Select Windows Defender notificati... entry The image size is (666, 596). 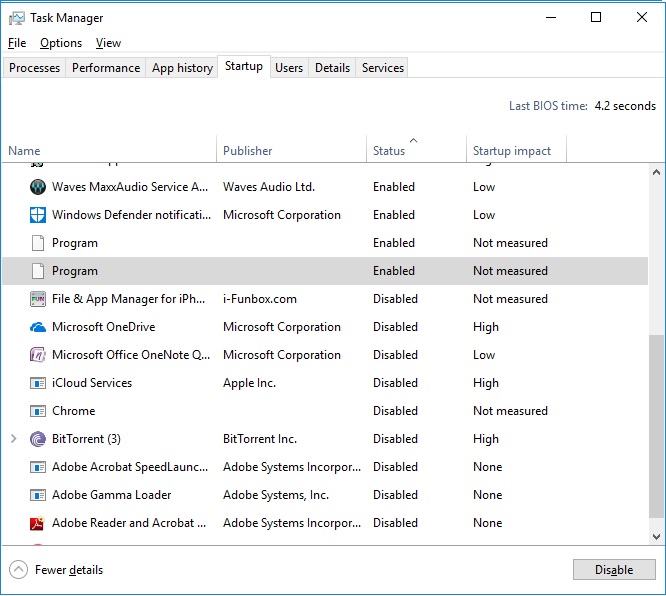(131, 215)
